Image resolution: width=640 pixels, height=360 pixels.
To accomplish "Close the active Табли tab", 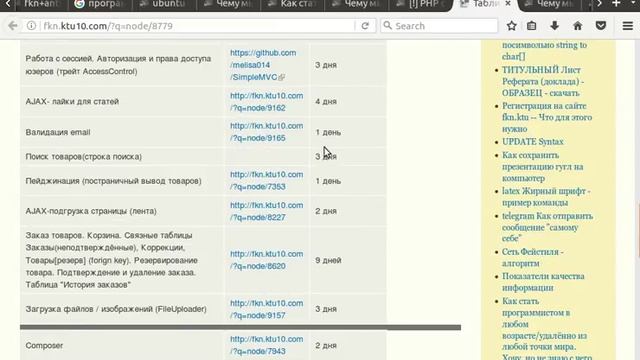I will (508, 4).
